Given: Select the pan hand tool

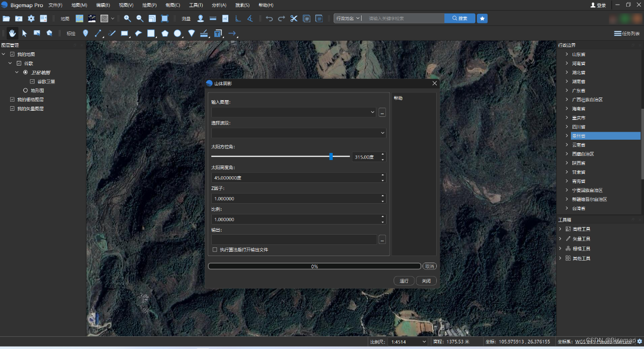Looking at the screenshot, I should [x=12, y=34].
